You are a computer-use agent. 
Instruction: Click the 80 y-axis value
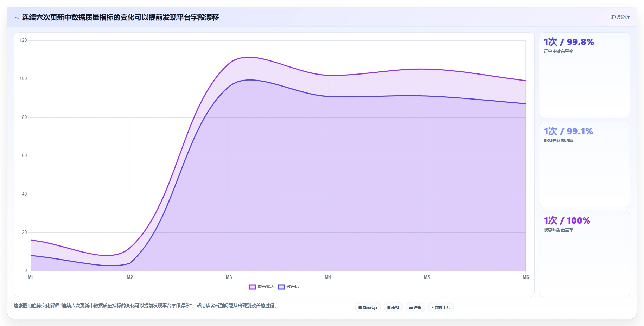[24, 117]
